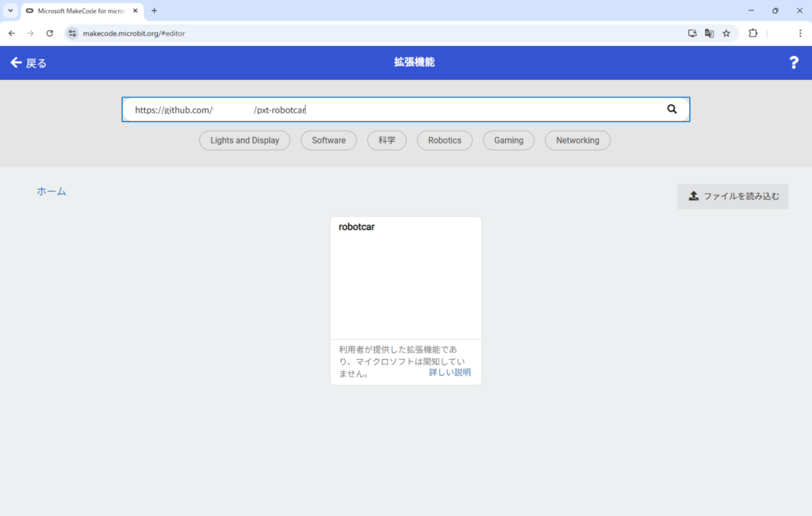Click the search magnifier icon

point(672,109)
